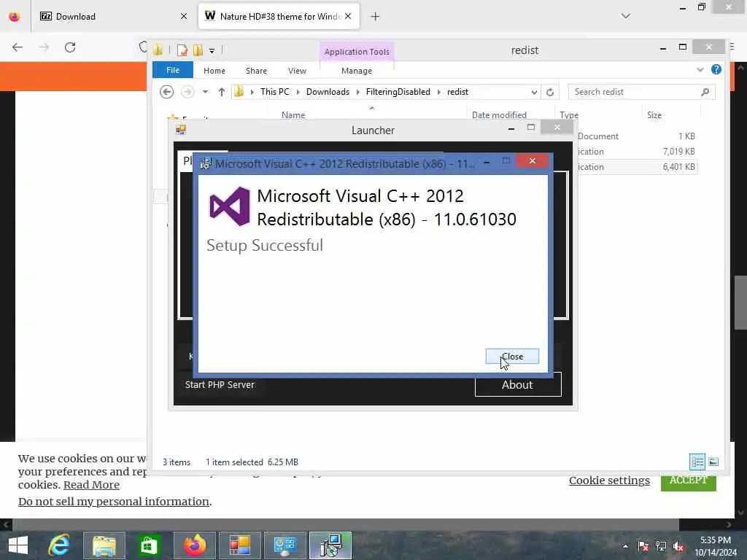
Task: Reload the page in Firefox
Action: 70,47
